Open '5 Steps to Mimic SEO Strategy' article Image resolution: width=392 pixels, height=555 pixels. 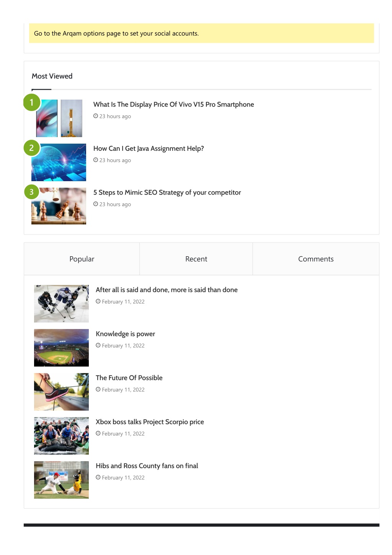point(167,193)
